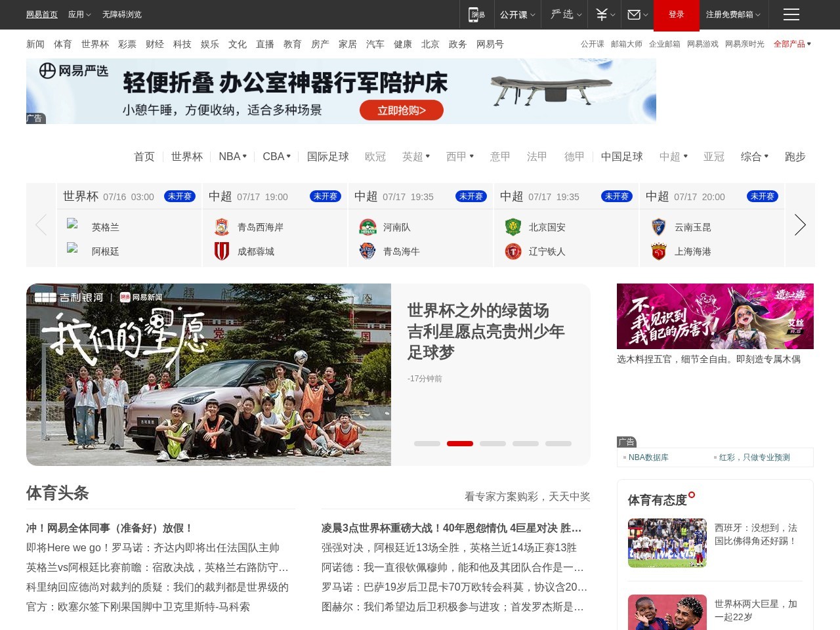Open the Kaola shopping icon menu
The width and height of the screenshot is (840, 630).
pos(605,14)
